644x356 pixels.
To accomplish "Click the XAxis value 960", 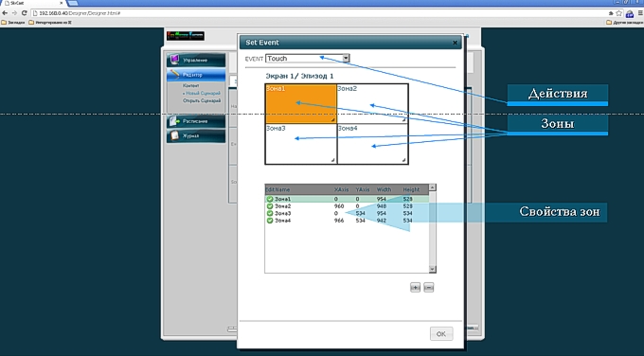I will 339,206.
